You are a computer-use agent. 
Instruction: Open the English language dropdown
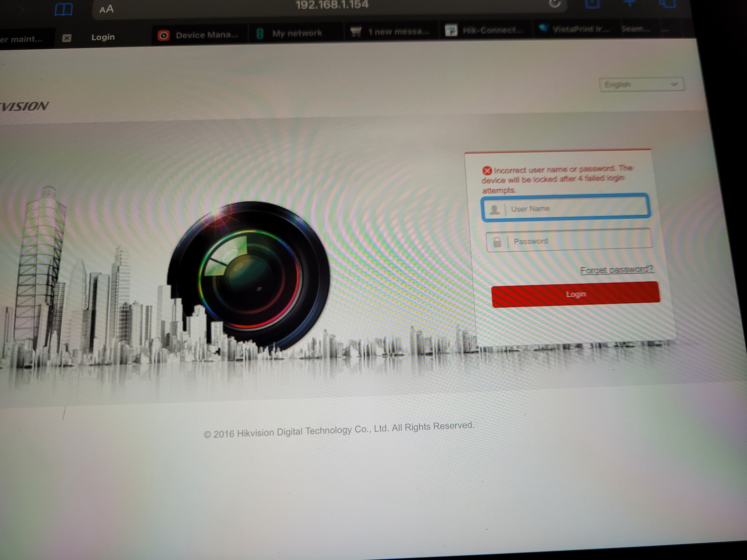(641, 84)
